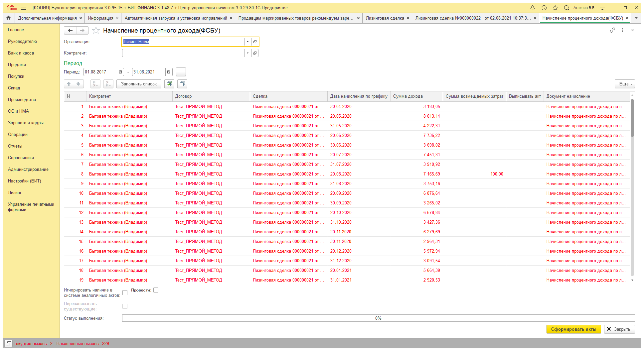Expand the Организация dropdown list
The height and width of the screenshot is (351, 644).
pyautogui.click(x=247, y=42)
